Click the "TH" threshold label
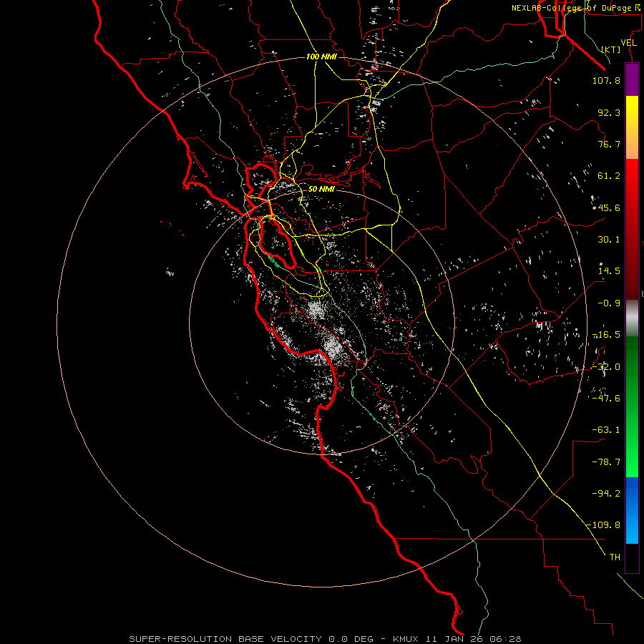 click(615, 557)
